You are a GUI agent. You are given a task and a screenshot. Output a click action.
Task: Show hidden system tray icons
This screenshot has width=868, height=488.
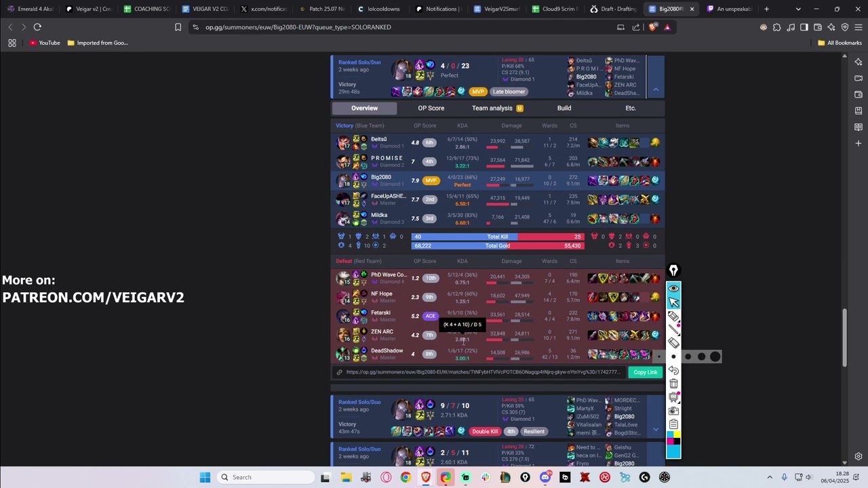click(770, 477)
